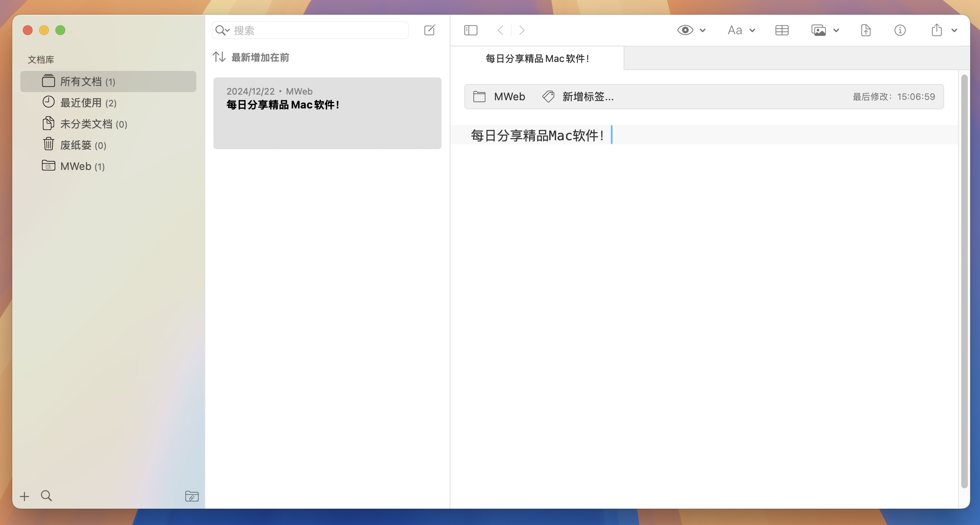Click the new document compose icon
This screenshot has height=525, width=980.
tap(429, 30)
